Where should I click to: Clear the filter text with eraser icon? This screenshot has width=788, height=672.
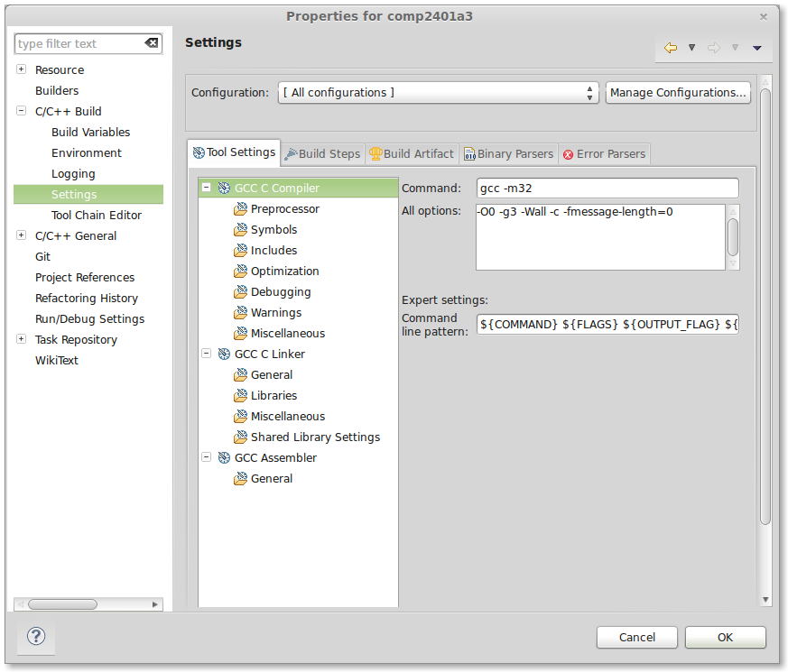[x=151, y=43]
